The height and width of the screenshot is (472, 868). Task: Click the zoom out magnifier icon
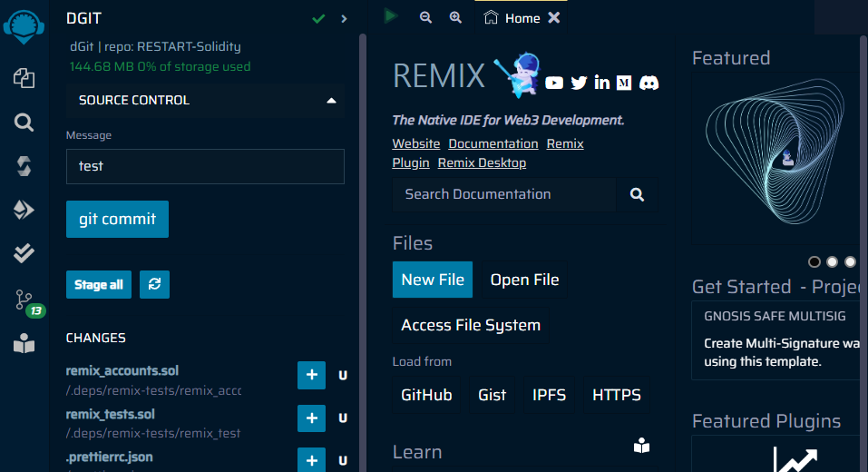425,17
